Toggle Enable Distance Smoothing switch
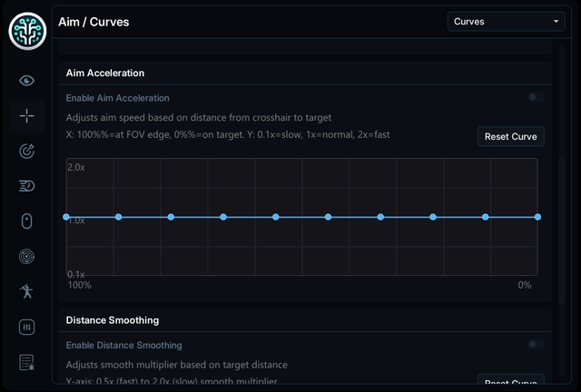Viewport: 581px width, 392px height. pyautogui.click(x=536, y=345)
